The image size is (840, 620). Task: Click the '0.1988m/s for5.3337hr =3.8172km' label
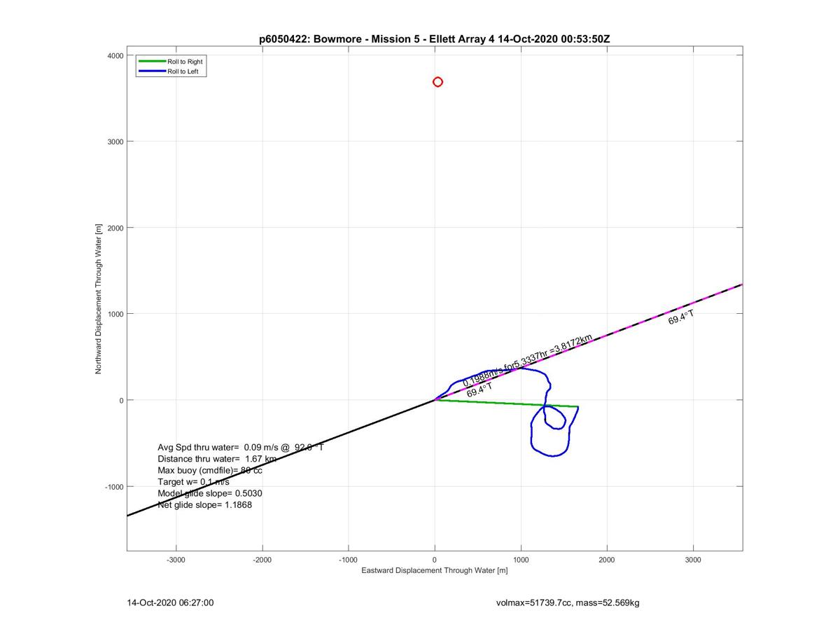[x=528, y=361]
